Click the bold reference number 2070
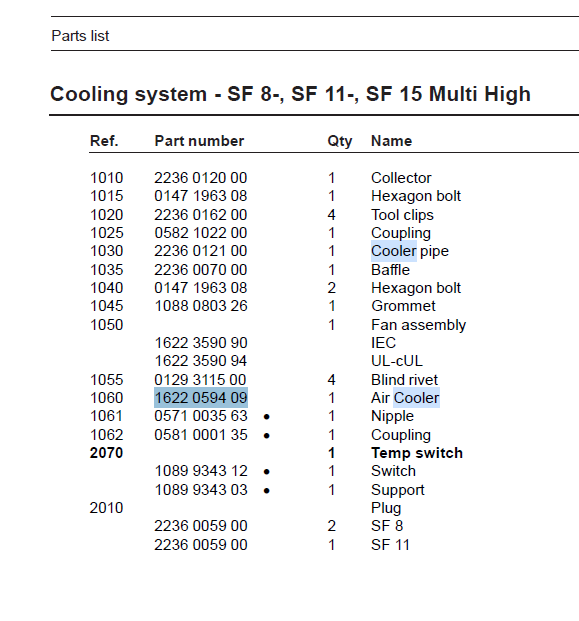Screen dimensions: 579x621 click(x=107, y=453)
